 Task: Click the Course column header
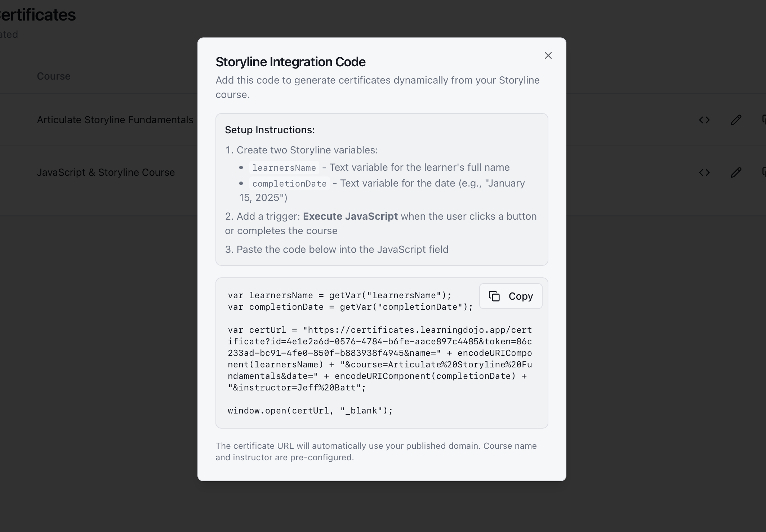pos(53,76)
